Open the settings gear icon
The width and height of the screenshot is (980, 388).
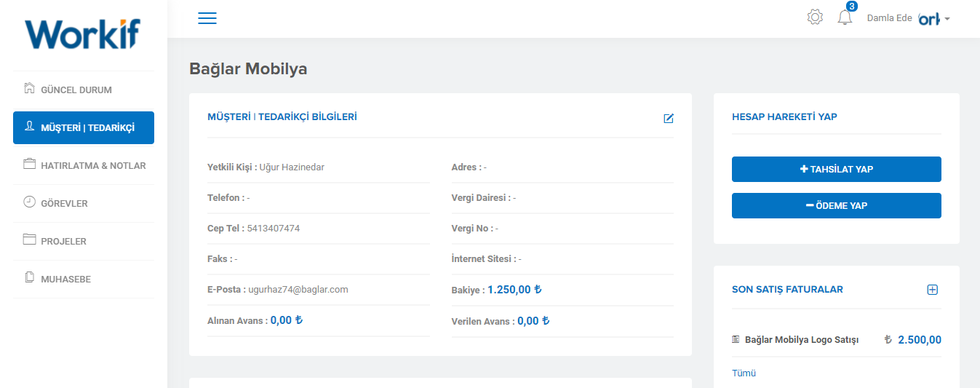[815, 17]
